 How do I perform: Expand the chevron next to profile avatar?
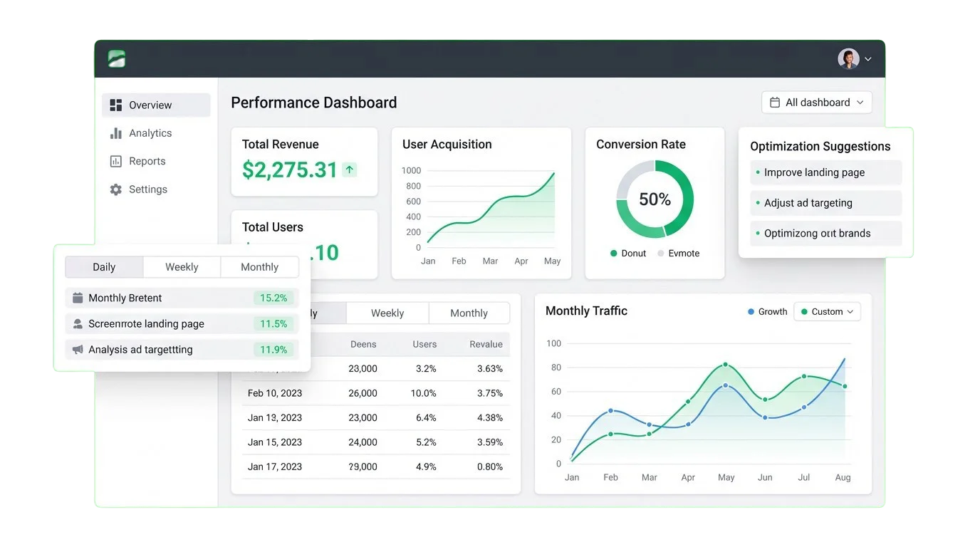pos(868,60)
